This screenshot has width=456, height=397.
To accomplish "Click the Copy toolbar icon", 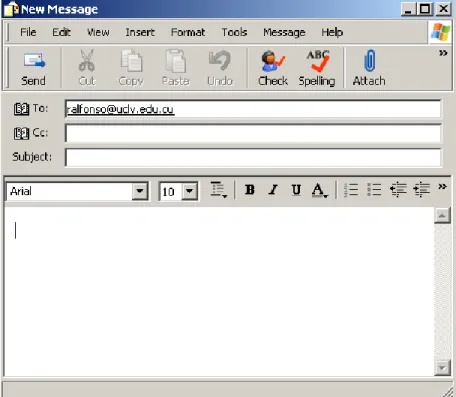I will coord(131,61).
